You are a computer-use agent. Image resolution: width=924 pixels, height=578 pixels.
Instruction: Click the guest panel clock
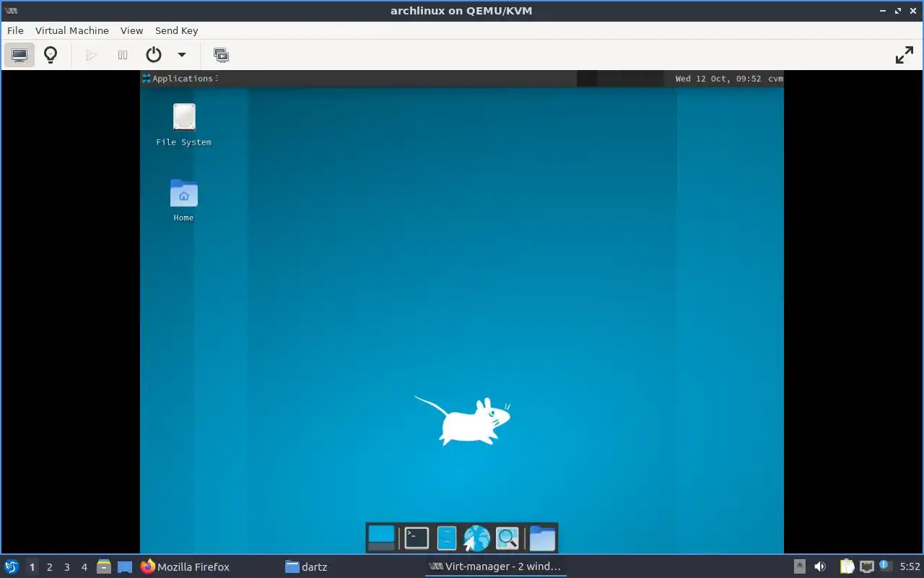[718, 78]
